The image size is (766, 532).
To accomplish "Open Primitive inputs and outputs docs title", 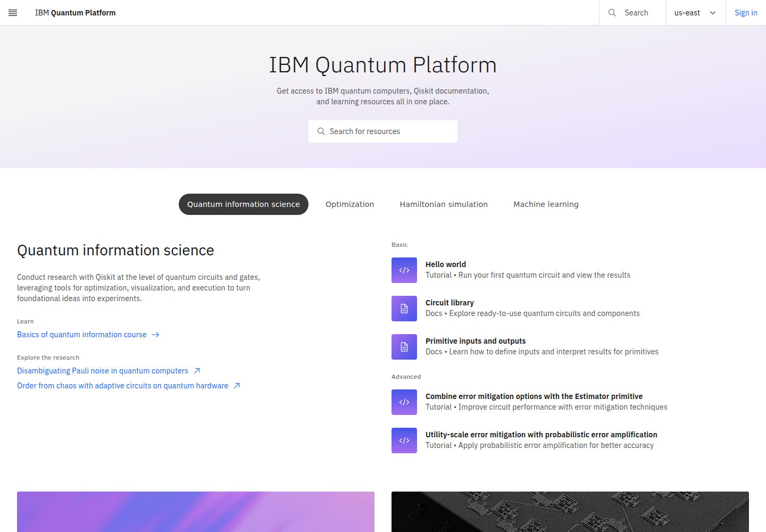I will [476, 341].
